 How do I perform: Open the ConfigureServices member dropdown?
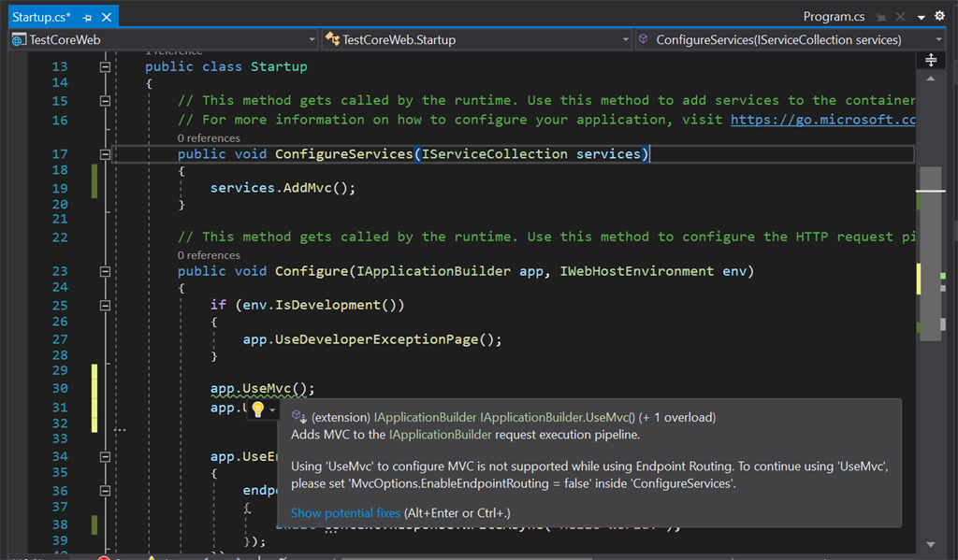(x=938, y=39)
